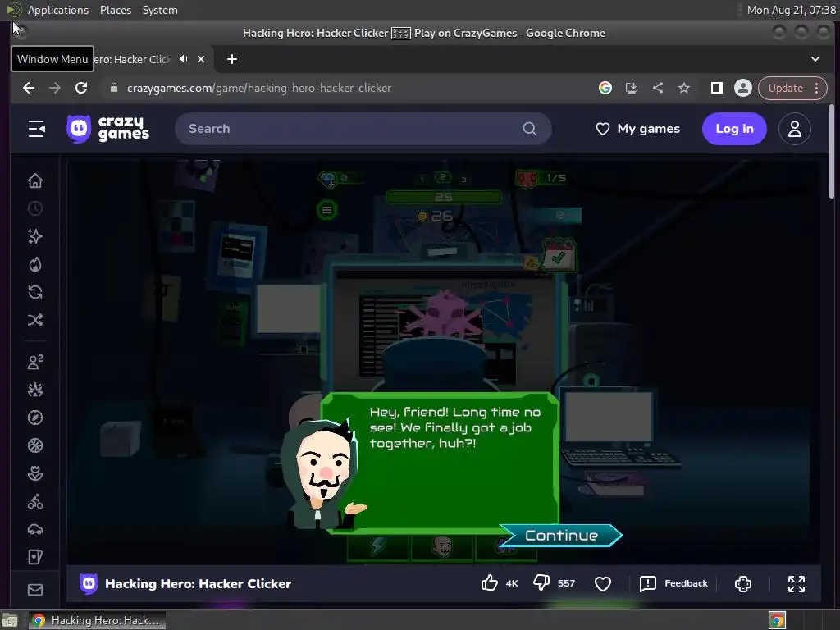View site information via lock icon
This screenshot has height=630, width=840.
coord(113,88)
